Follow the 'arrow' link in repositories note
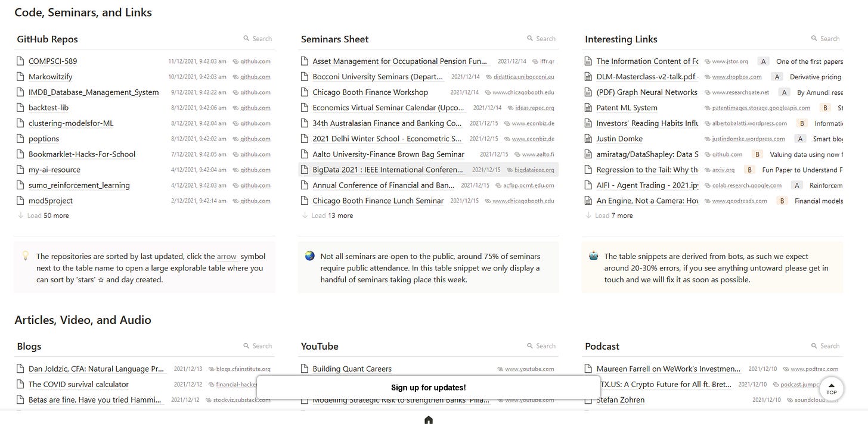 [227, 257]
